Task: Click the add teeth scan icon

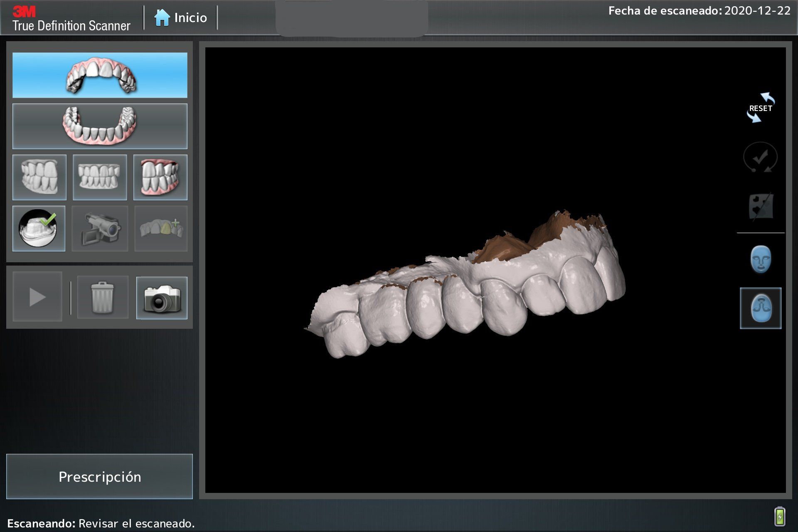Action: tap(161, 229)
